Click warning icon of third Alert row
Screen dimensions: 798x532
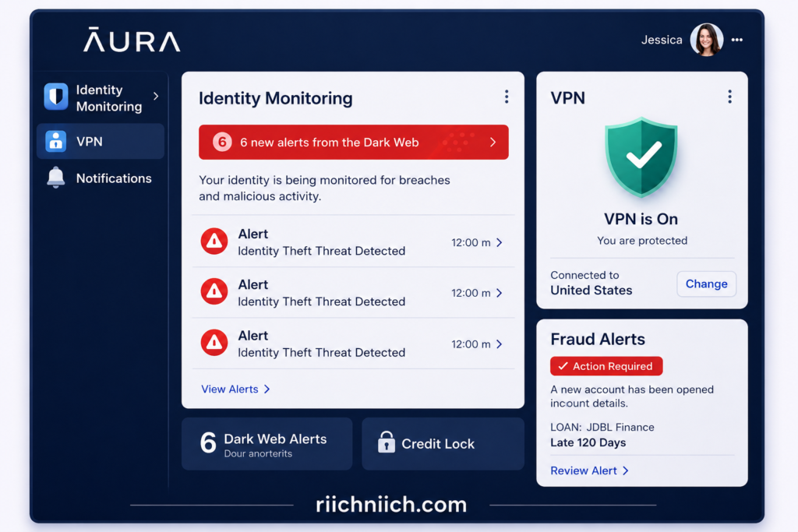point(214,342)
